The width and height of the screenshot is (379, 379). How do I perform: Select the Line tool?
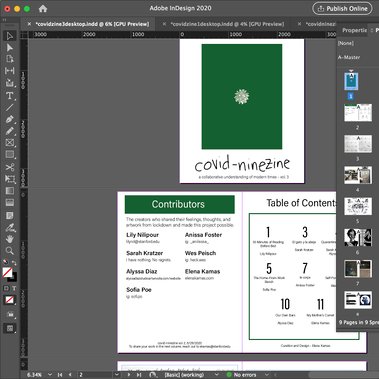click(10, 107)
